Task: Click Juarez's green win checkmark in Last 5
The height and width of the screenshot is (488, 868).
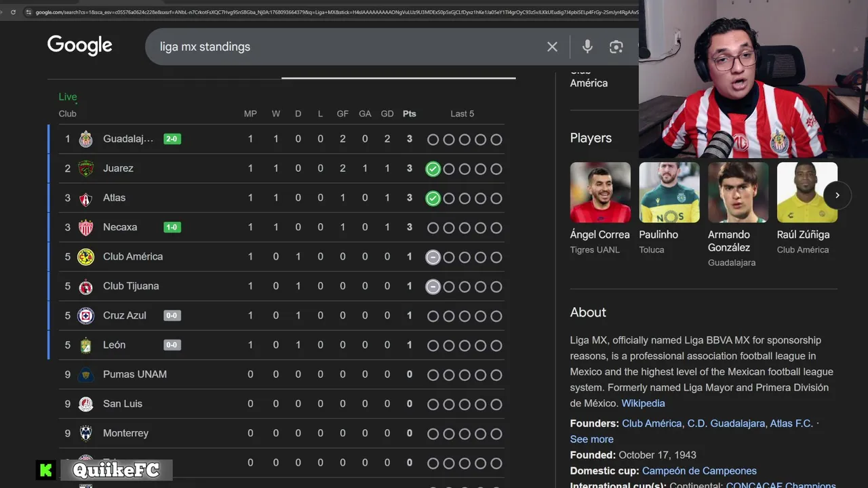Action: (433, 169)
